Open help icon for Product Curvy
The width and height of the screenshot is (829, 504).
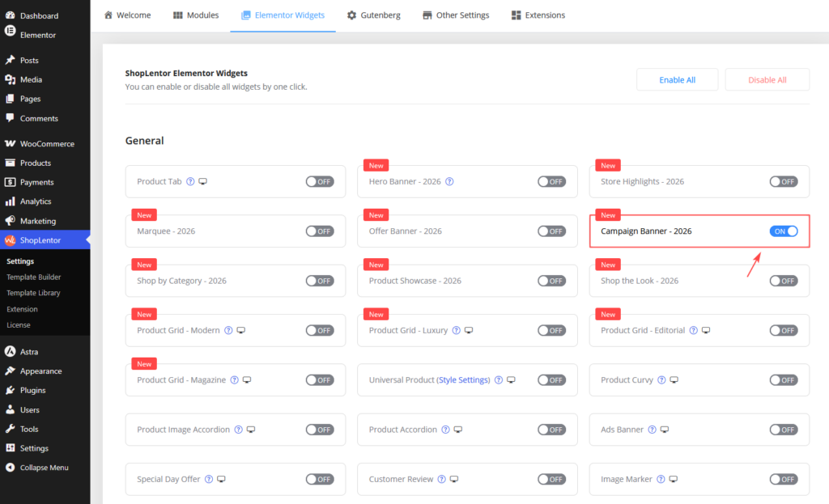coord(661,380)
